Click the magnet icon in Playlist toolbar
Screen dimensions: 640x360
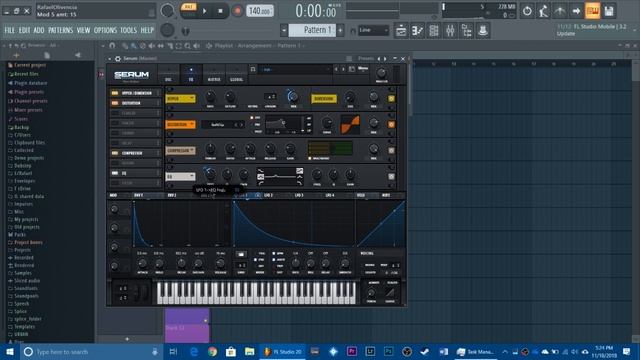coord(112,46)
